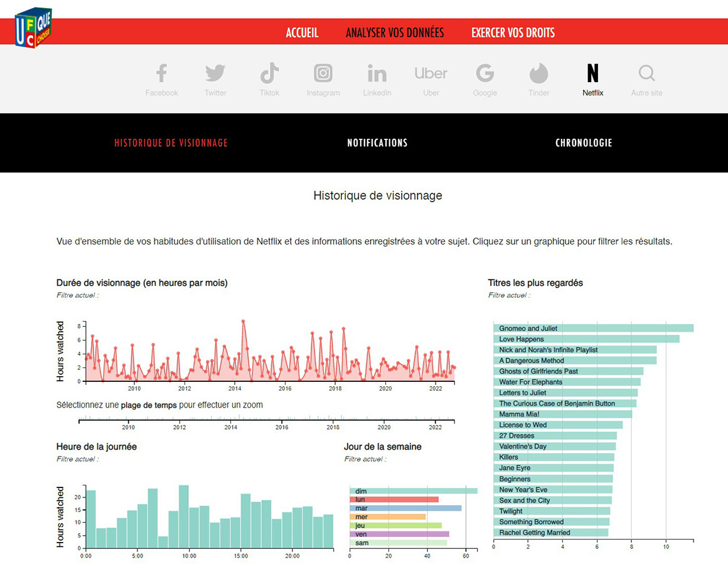Filter weekday chart by dim bar
Screen dimensions: 728x564
(413, 491)
